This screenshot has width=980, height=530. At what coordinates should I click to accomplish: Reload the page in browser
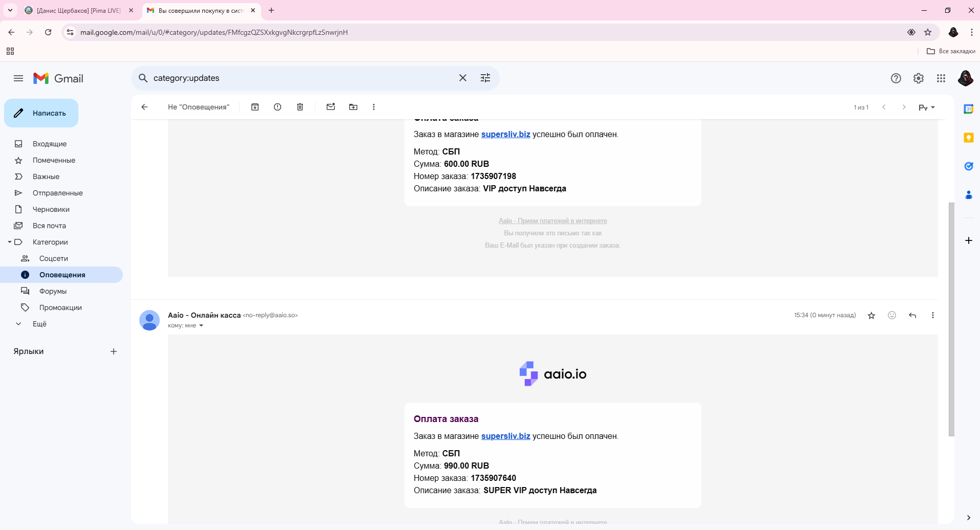[x=48, y=32]
